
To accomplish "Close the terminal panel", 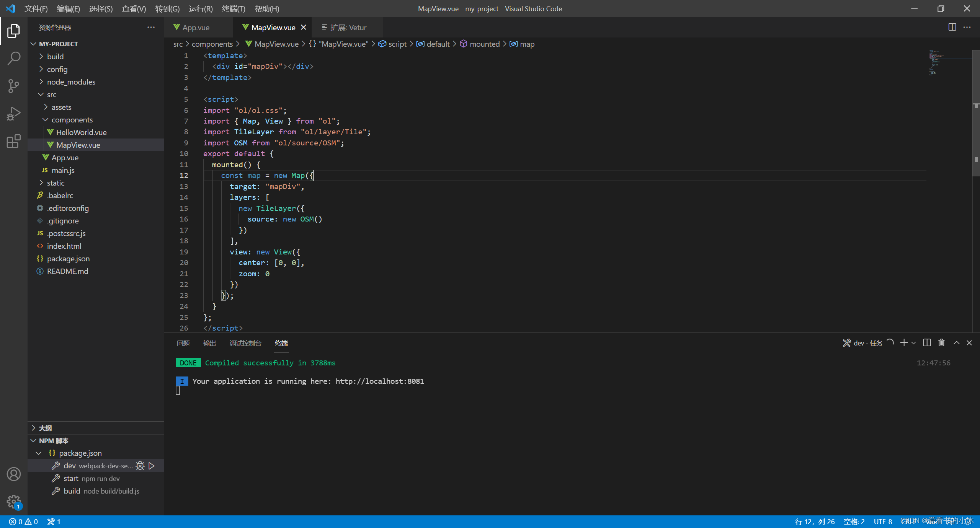I will 969,343.
